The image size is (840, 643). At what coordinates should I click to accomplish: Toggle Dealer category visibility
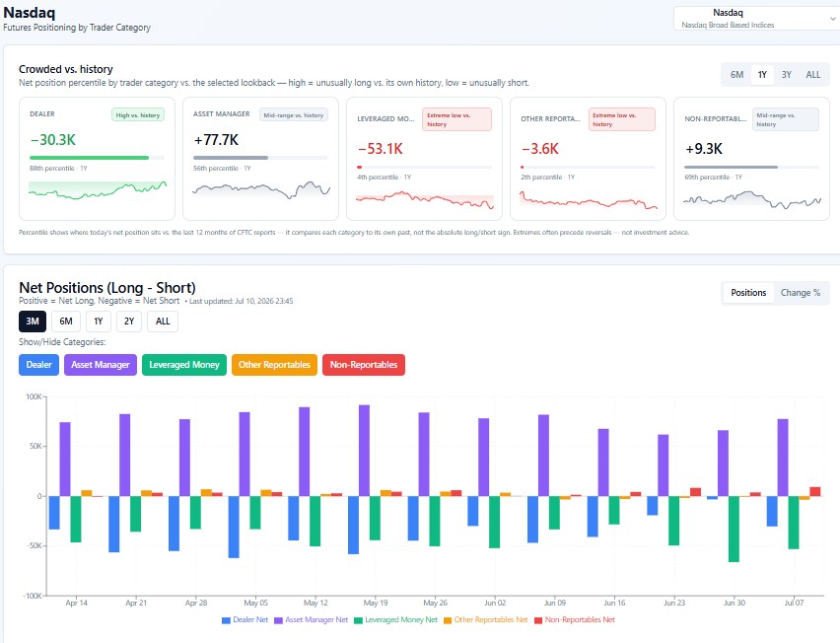[39, 365]
